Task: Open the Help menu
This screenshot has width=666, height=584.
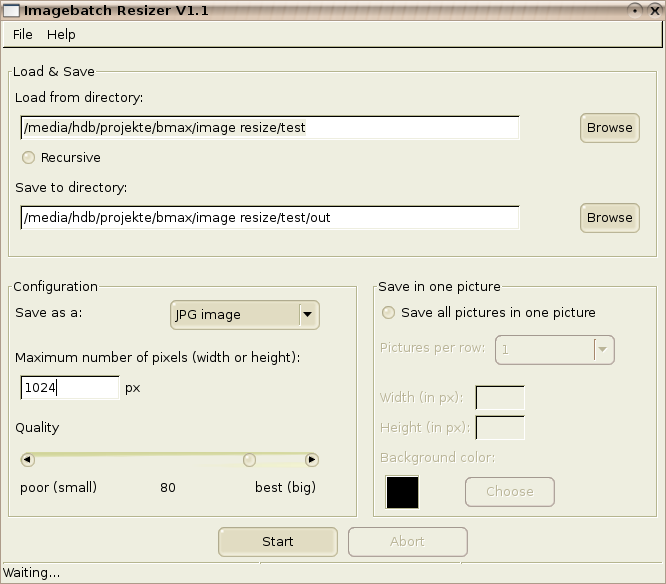Action: (61, 34)
